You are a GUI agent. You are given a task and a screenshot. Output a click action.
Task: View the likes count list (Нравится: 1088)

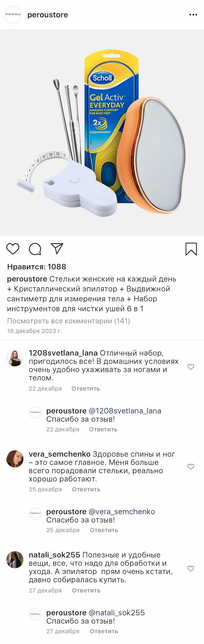(37, 267)
